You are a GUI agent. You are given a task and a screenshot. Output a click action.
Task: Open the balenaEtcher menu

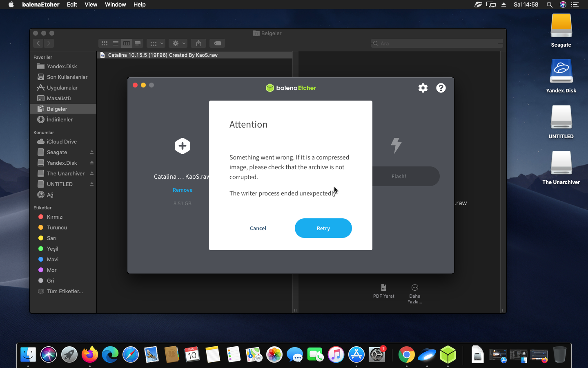point(41,4)
